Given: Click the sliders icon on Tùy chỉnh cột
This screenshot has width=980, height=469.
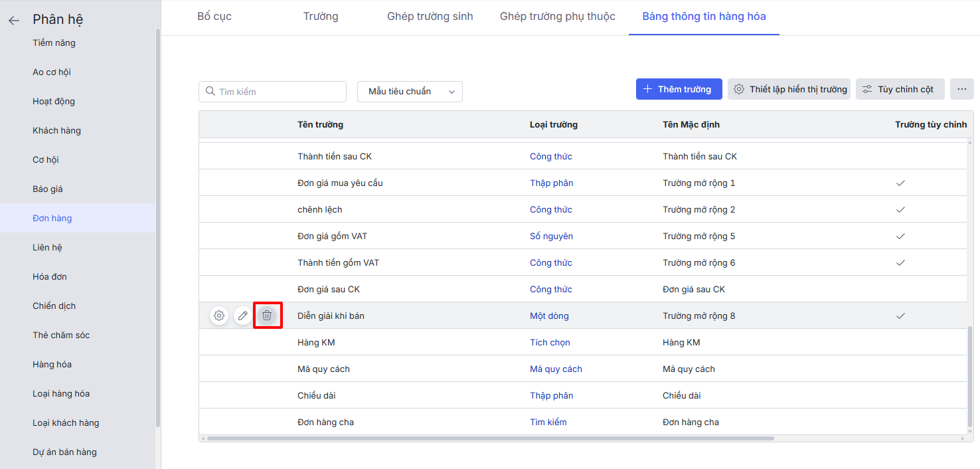Looking at the screenshot, I should [867, 89].
